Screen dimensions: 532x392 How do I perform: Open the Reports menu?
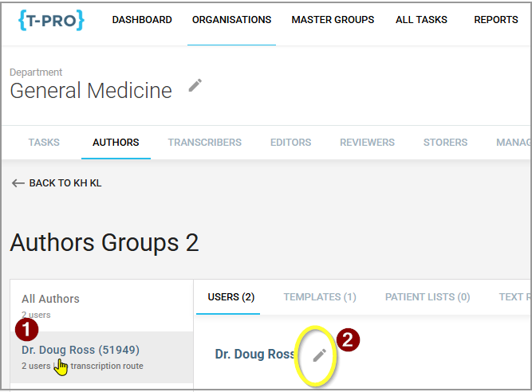(496, 20)
